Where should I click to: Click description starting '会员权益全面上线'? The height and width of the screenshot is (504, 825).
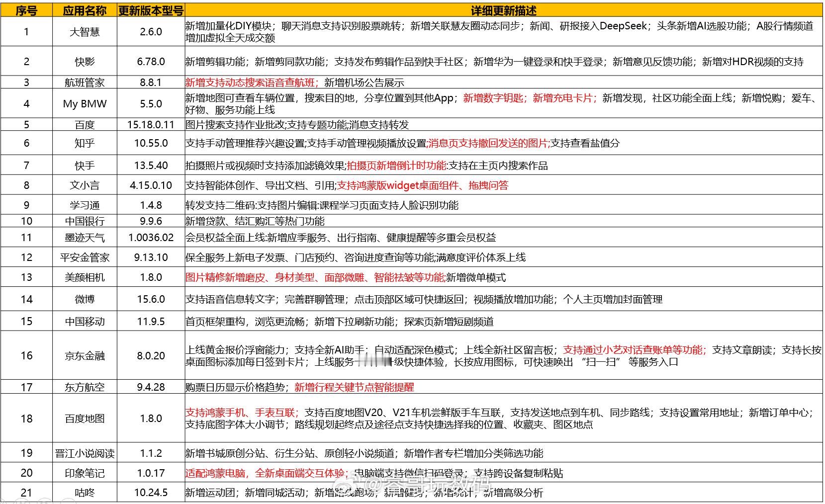(341, 238)
